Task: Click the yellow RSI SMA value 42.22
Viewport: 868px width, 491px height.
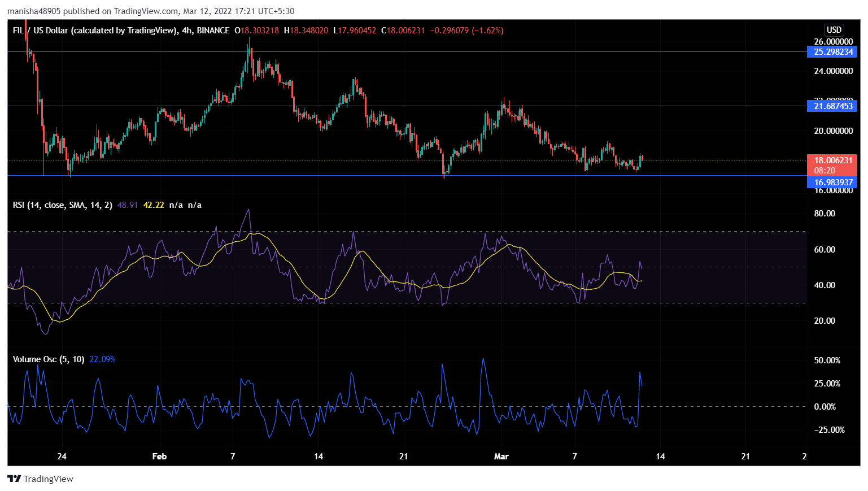Action: coord(154,205)
